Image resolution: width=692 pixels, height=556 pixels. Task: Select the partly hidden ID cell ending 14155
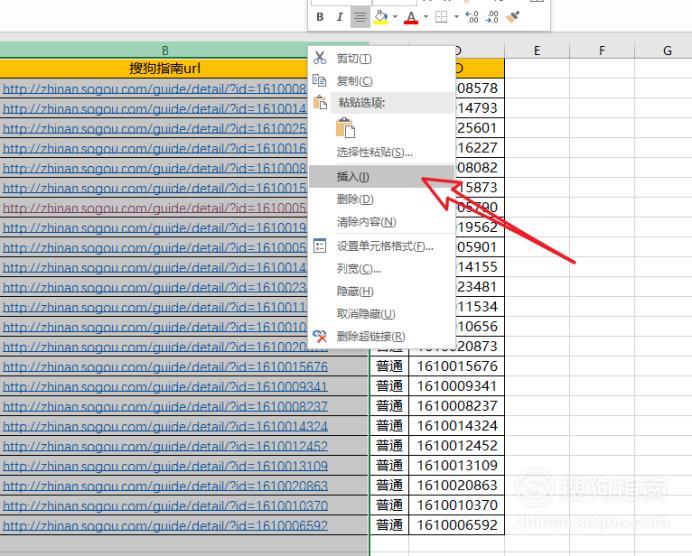click(x=479, y=267)
